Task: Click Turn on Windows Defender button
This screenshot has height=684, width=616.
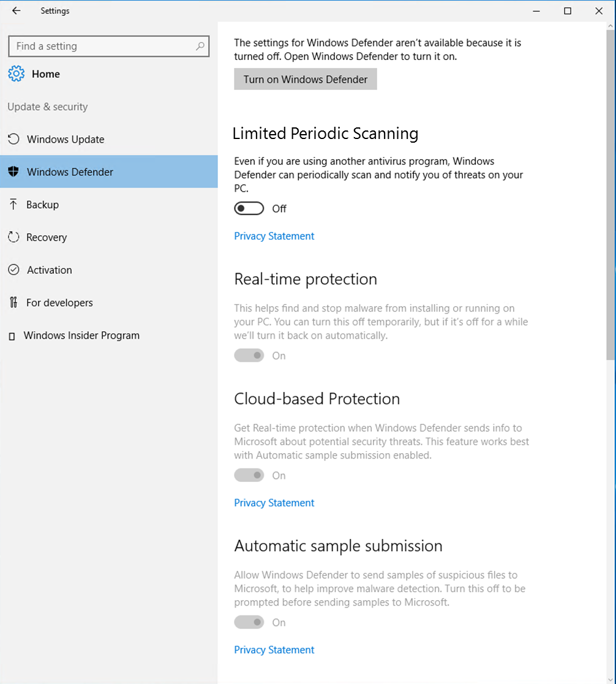Action: pos(306,79)
